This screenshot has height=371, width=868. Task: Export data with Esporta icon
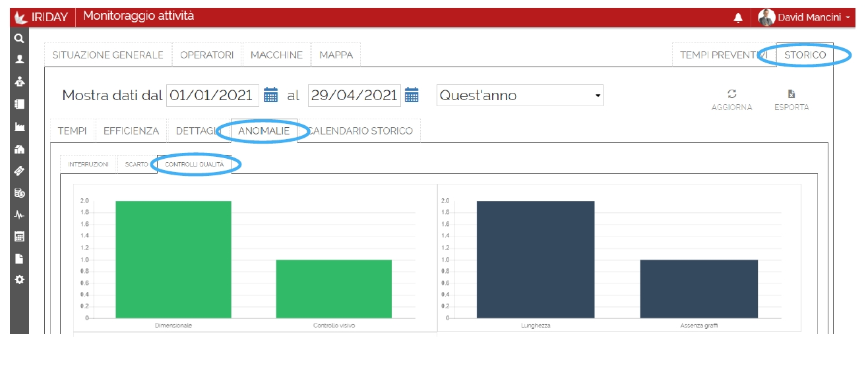click(791, 94)
